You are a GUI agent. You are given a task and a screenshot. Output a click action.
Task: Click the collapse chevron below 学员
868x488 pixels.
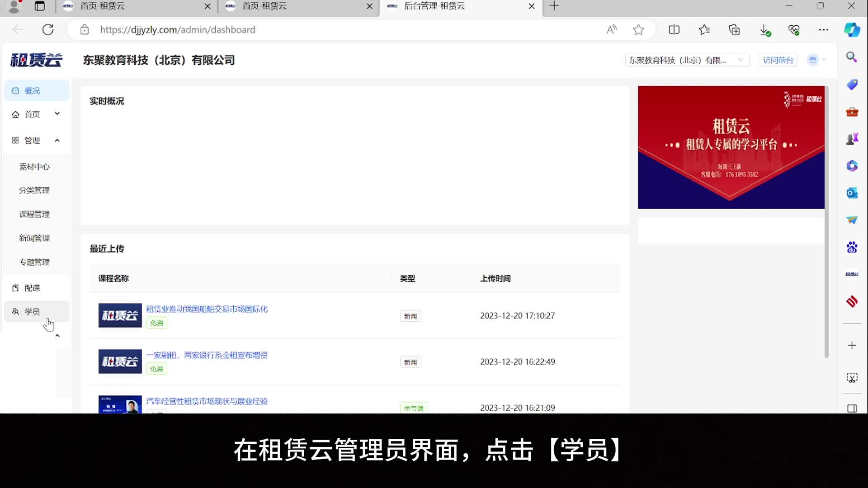point(57,336)
